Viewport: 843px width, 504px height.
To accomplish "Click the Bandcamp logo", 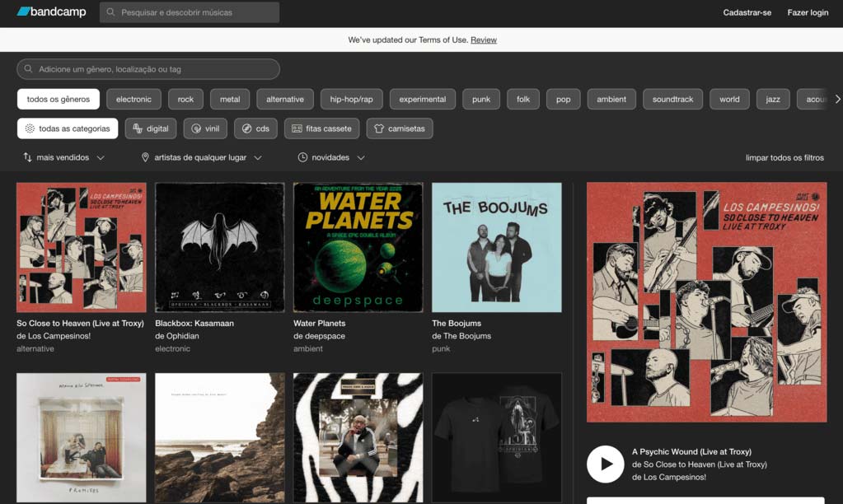I will (51, 12).
